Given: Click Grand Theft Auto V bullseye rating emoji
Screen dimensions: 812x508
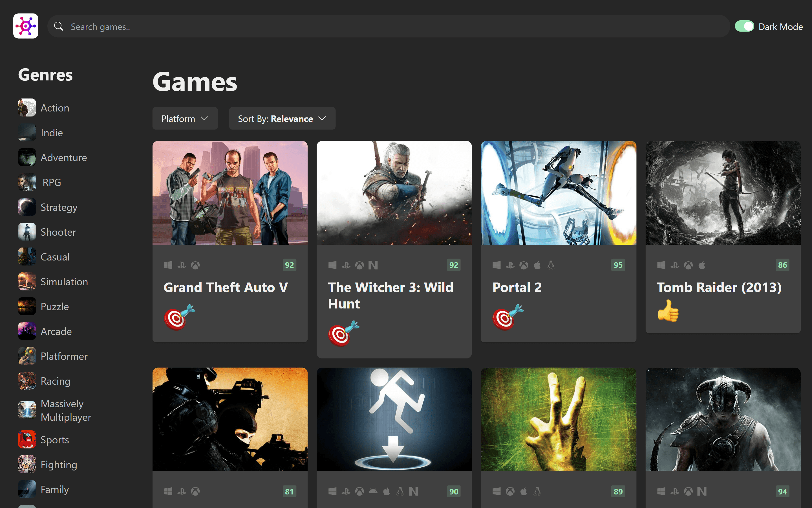Looking at the screenshot, I should [180, 317].
